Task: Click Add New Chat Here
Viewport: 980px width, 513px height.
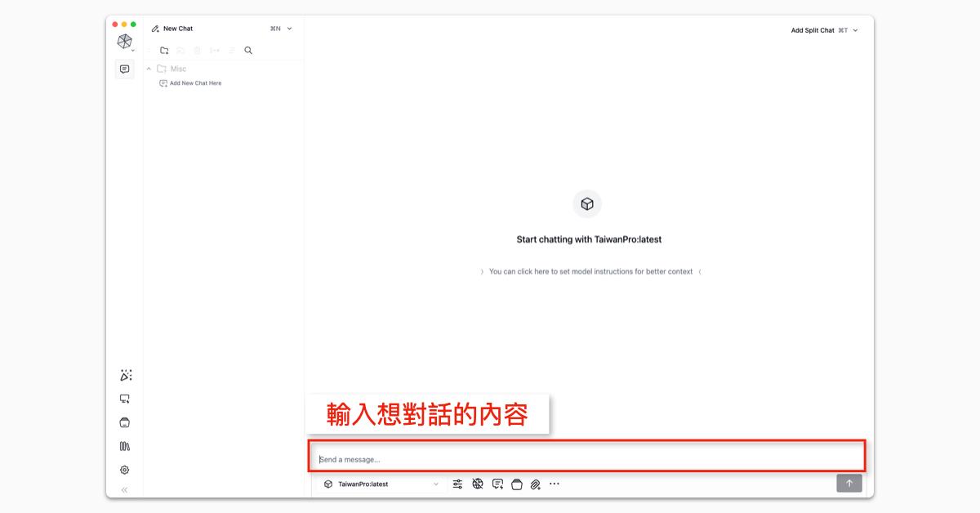Action: 194,83
